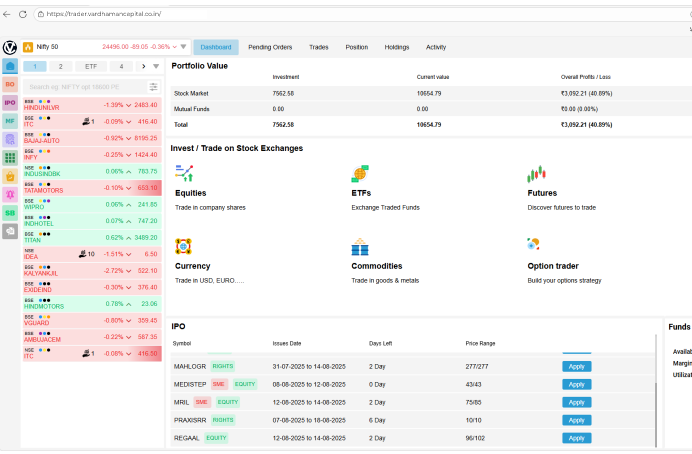This screenshot has height=454, width=692.
Task: Click the watchlist stock search field
Action: tap(85, 87)
